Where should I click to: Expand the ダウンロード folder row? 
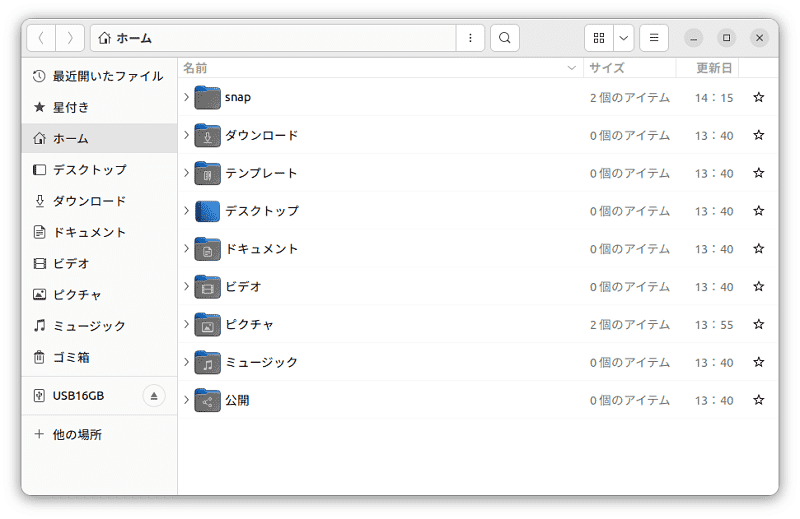pos(186,135)
